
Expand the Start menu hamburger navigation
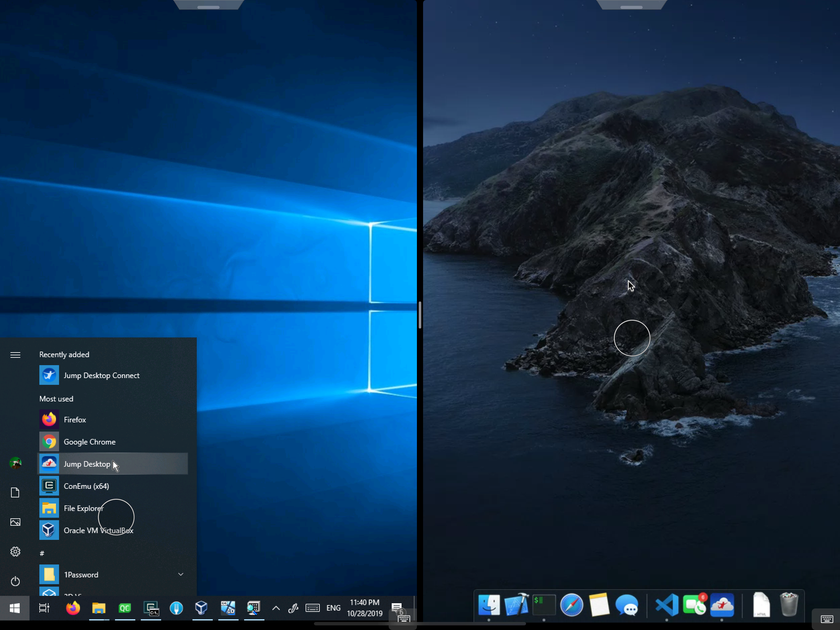(x=15, y=355)
